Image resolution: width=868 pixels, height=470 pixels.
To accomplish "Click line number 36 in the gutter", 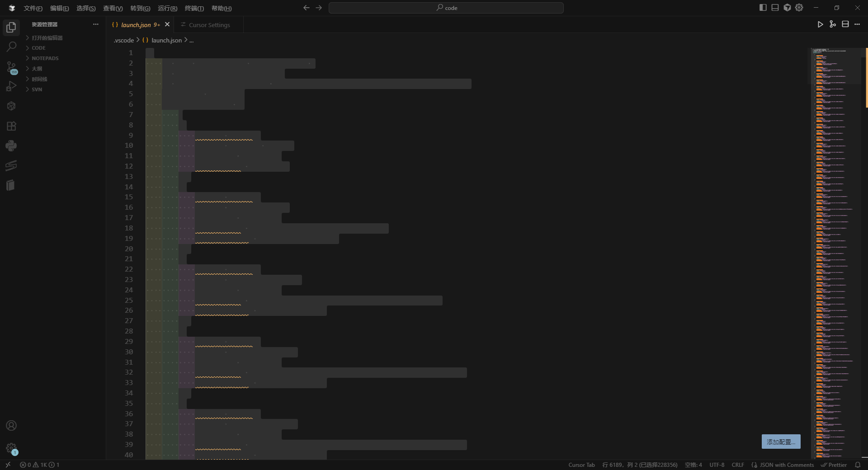I will (x=129, y=414).
